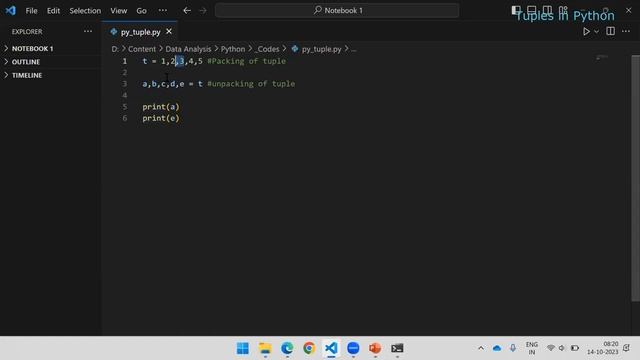
Task: Show hidden system tray icons
Action: [x=481, y=348]
